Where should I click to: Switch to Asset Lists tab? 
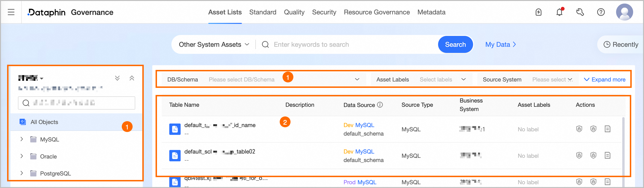(x=225, y=12)
